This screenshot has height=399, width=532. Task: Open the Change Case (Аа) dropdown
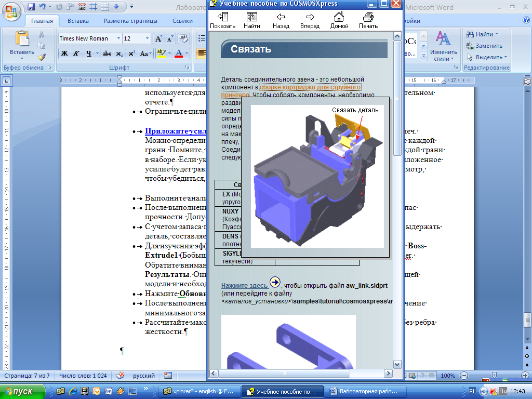(x=145, y=54)
